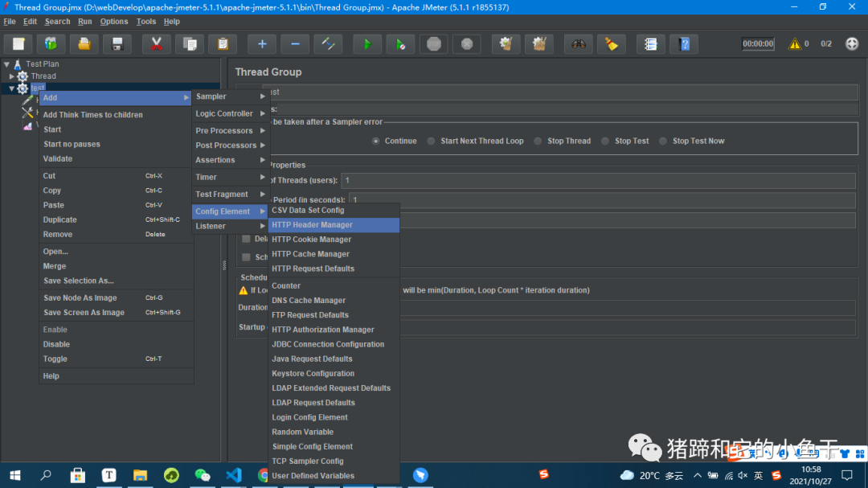The height and width of the screenshot is (488, 868).
Task: Choose HTTP Header Manager
Action: tap(334, 225)
